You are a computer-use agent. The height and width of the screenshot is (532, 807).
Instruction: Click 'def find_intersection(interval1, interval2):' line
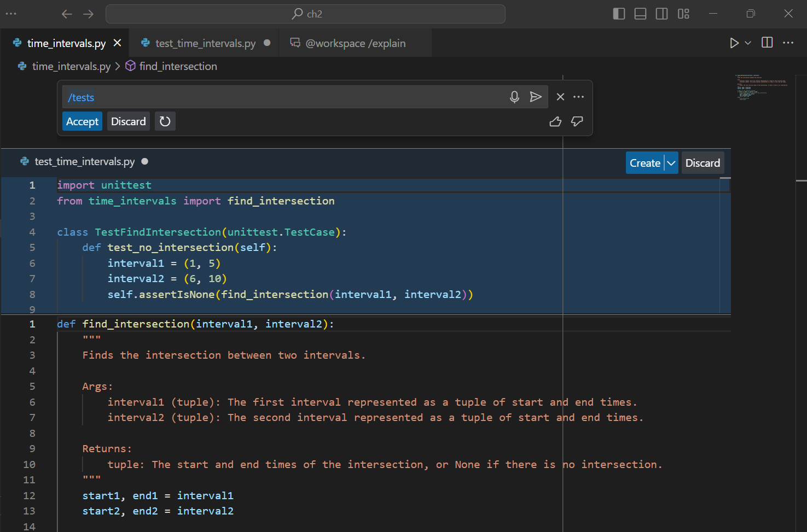coord(195,324)
